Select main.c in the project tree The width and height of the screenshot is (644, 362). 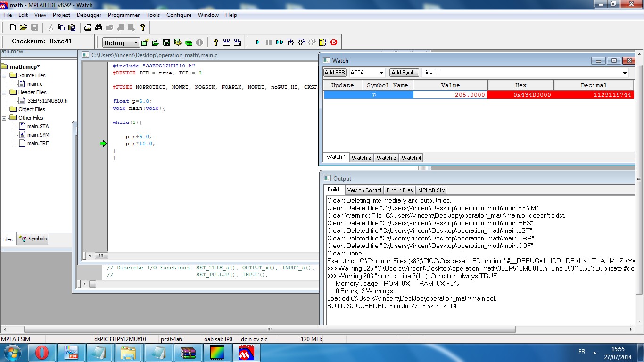(34, 84)
